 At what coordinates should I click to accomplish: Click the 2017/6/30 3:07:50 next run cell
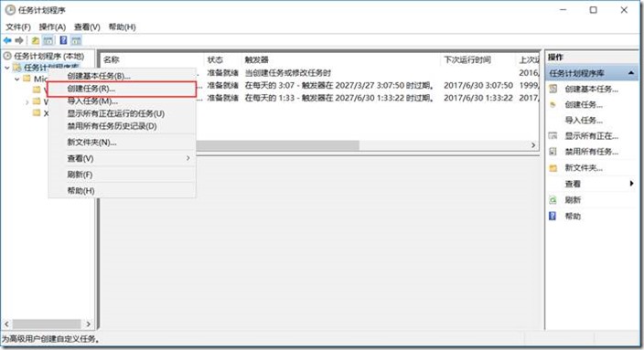[478, 85]
